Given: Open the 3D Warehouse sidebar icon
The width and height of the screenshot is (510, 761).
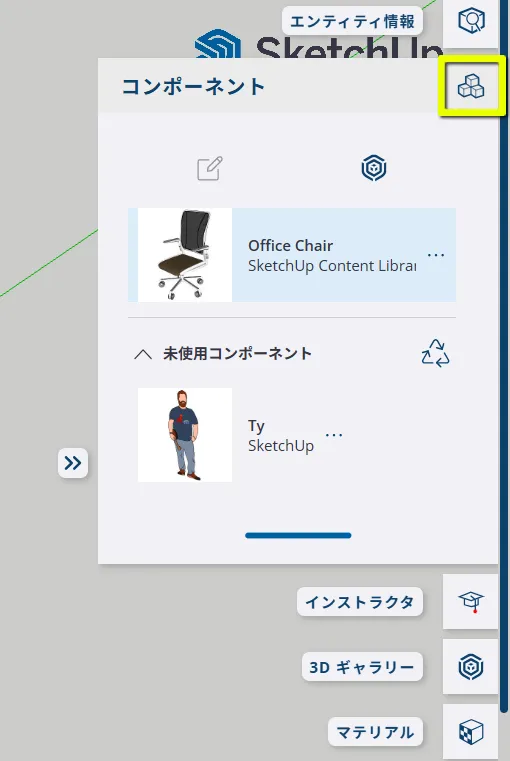Looking at the screenshot, I should (471, 667).
